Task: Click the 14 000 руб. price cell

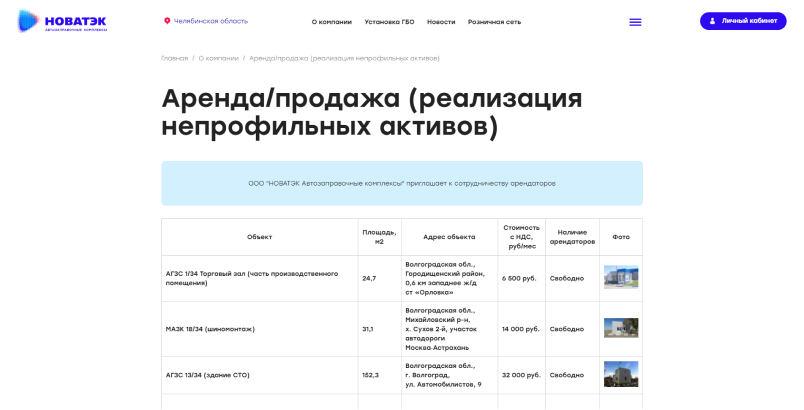Action: click(x=520, y=329)
